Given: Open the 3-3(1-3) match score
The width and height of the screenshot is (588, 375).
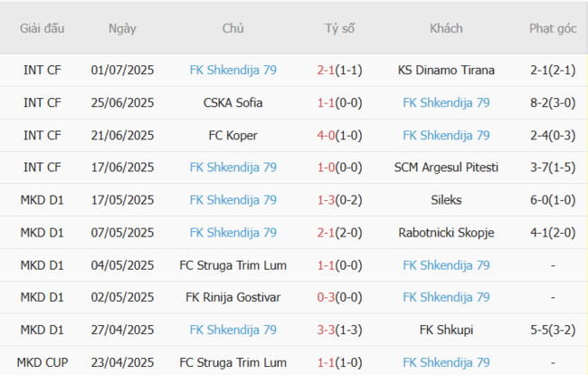Looking at the screenshot, I should [340, 331].
